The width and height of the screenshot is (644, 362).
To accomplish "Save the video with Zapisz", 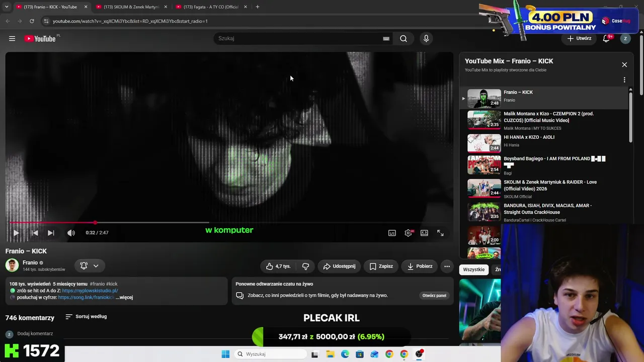I will [x=381, y=266].
